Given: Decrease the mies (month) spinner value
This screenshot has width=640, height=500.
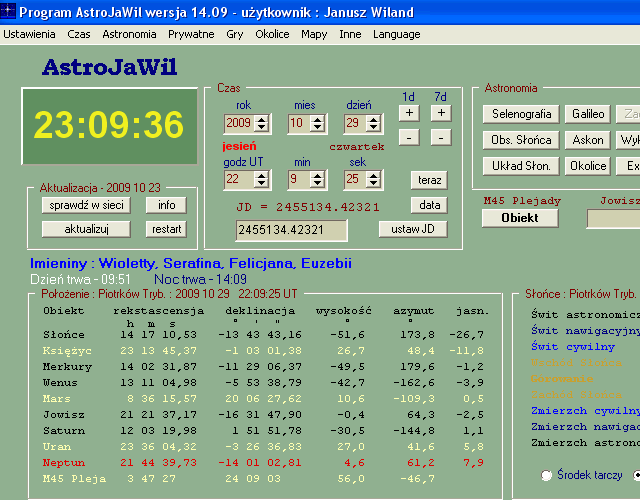Looking at the screenshot, I should (317, 127).
